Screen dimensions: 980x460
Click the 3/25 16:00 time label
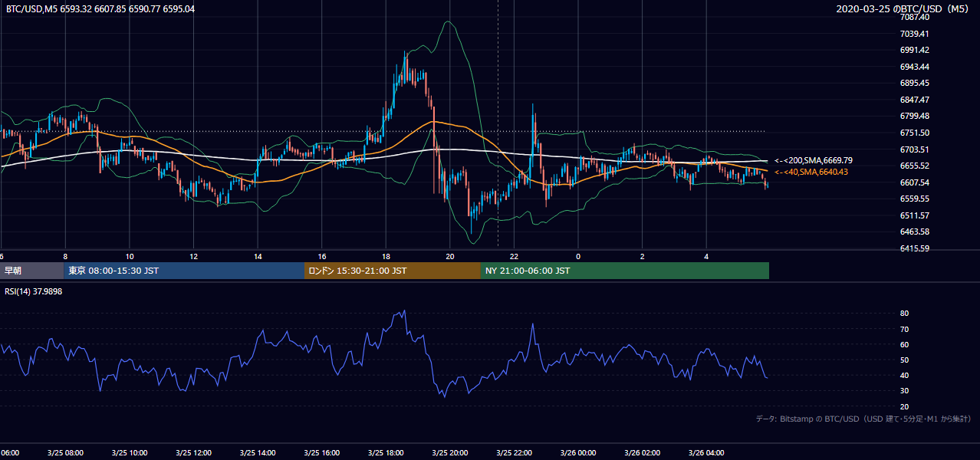pyautogui.click(x=321, y=452)
